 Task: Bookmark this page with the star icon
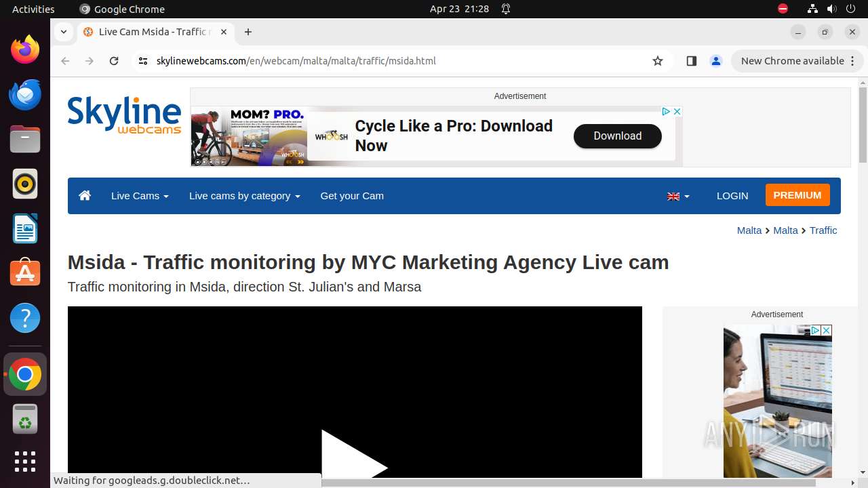pos(657,61)
